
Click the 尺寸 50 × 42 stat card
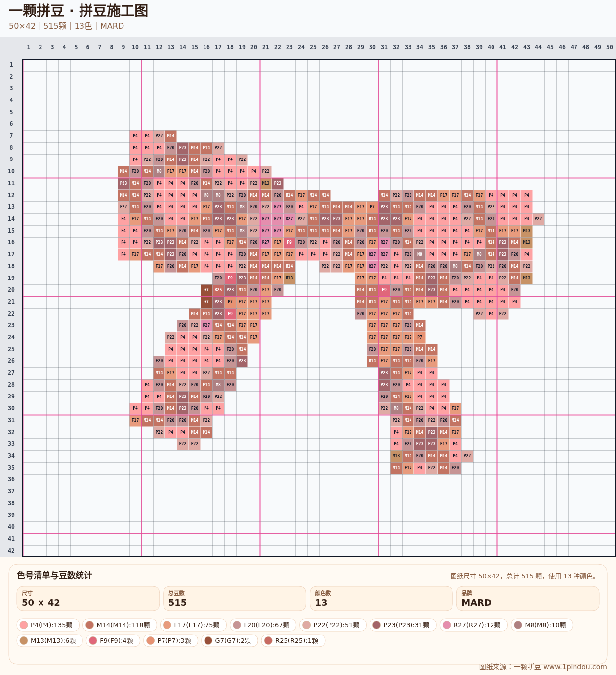(88, 598)
